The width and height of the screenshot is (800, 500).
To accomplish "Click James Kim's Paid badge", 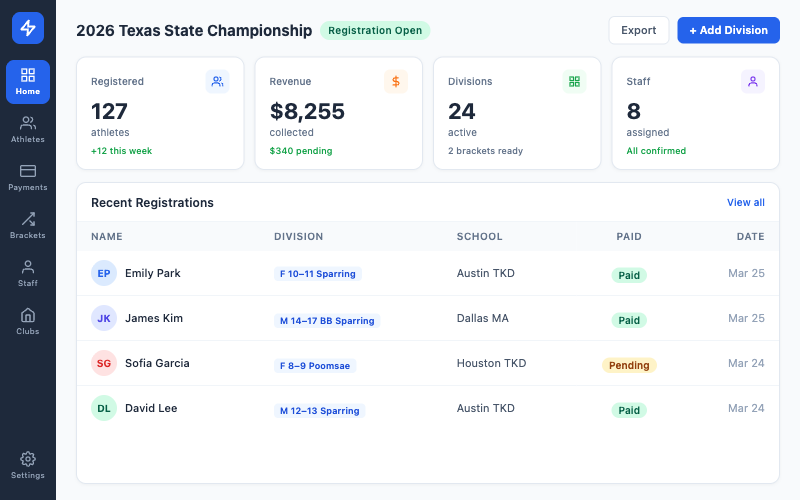I will pos(629,320).
